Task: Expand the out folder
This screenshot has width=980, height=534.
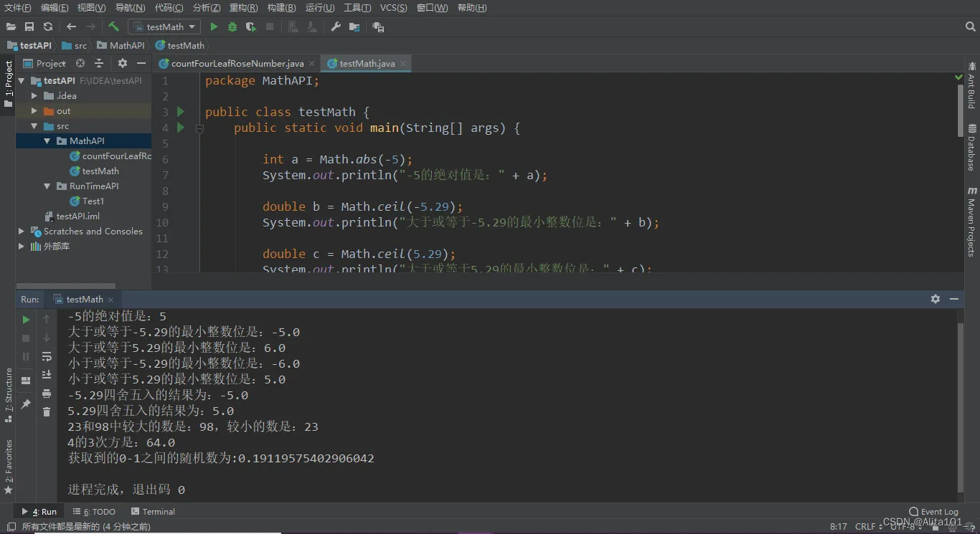Action: click(x=34, y=111)
